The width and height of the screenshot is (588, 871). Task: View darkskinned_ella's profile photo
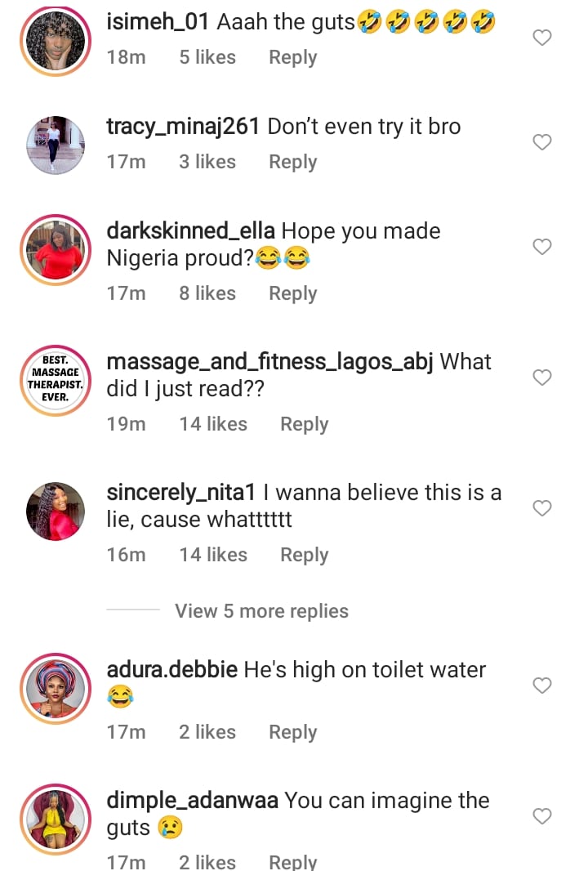click(55, 250)
